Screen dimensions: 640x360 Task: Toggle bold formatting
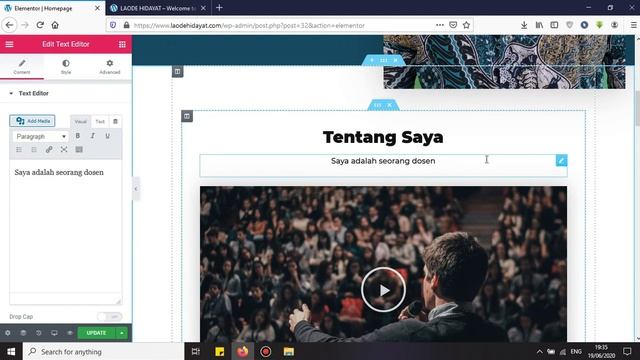[78, 136]
